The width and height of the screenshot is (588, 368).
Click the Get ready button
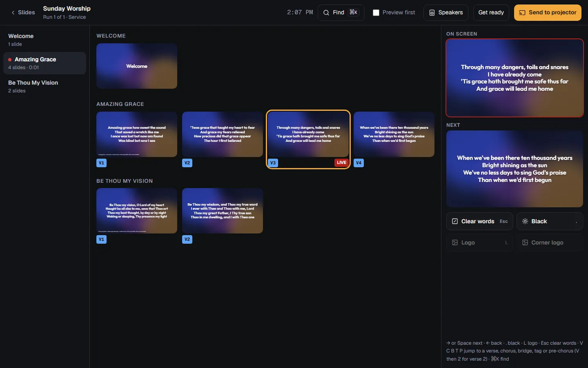[x=491, y=13]
